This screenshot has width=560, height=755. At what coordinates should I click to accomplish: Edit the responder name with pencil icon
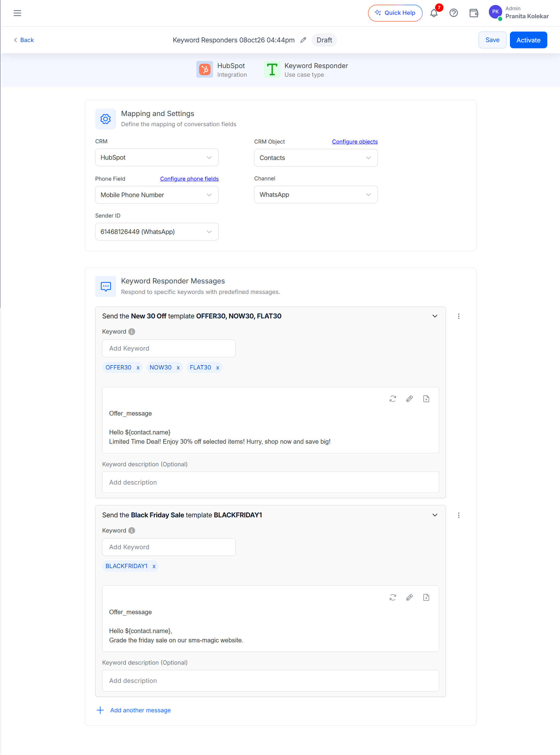(303, 40)
